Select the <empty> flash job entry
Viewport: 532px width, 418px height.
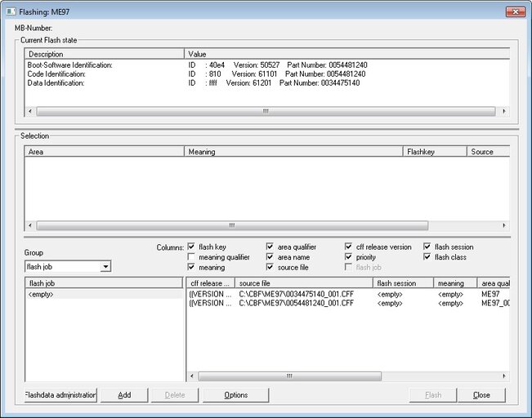click(41, 294)
